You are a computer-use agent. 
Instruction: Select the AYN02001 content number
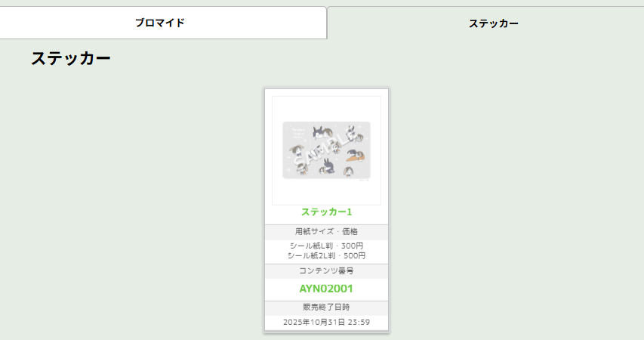click(326, 289)
